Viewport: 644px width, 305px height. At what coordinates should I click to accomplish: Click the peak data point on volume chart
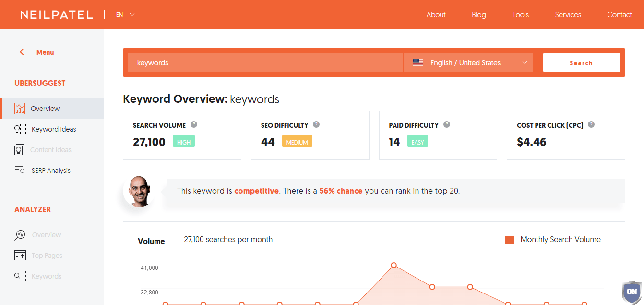coord(394,265)
